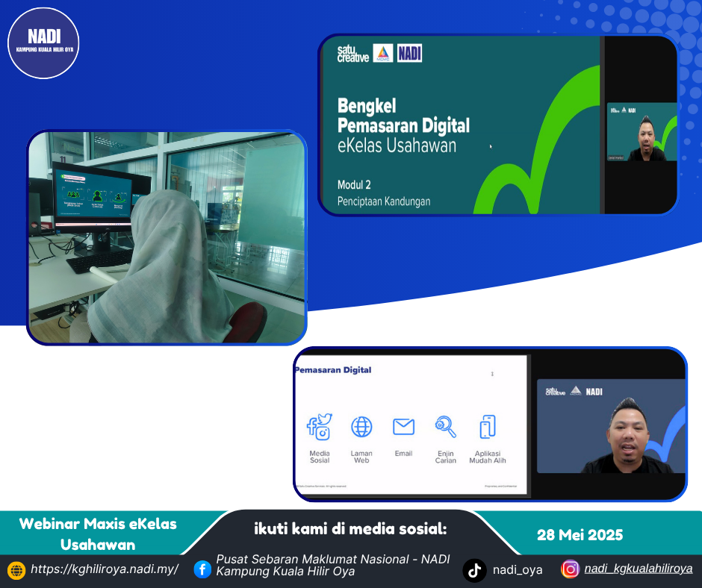The width and height of the screenshot is (702, 588).
Task: Click the computer monitor in the photo
Action: tap(96, 197)
